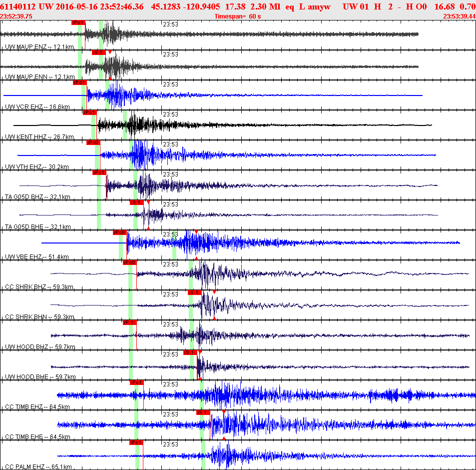The image size is (476, 470).
Task: Select the 'UW KENT HHZ -- 26.7km' label
Action: pos(39,137)
